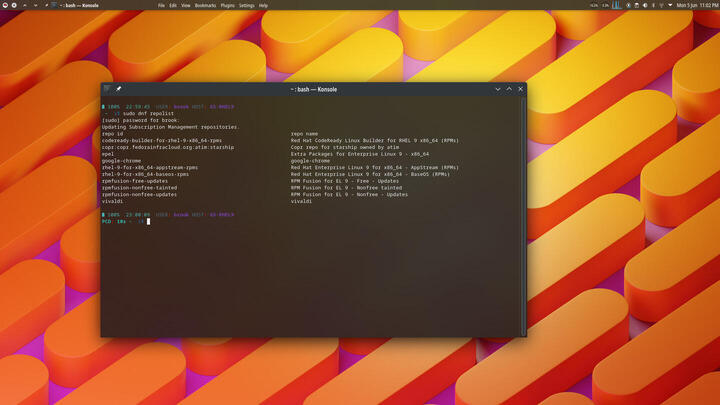The width and height of the screenshot is (720, 405).
Task: Click 'Updating Subscription Management repositories.' line
Action: 170,127
